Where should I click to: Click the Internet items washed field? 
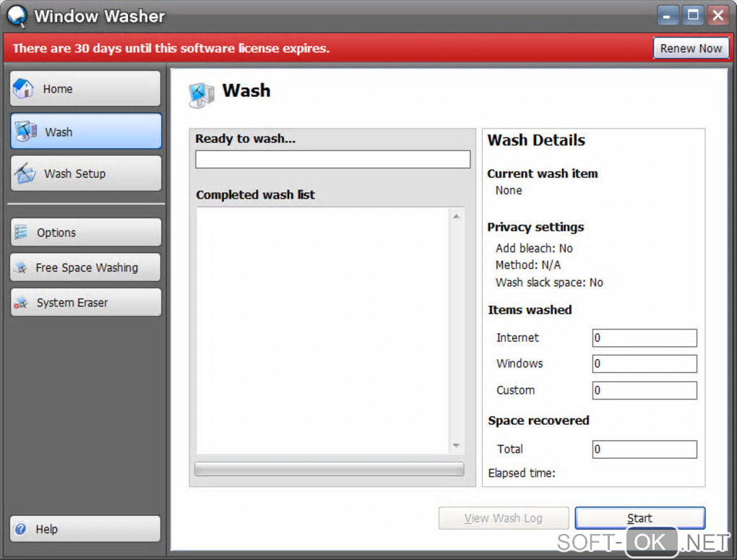pos(645,337)
